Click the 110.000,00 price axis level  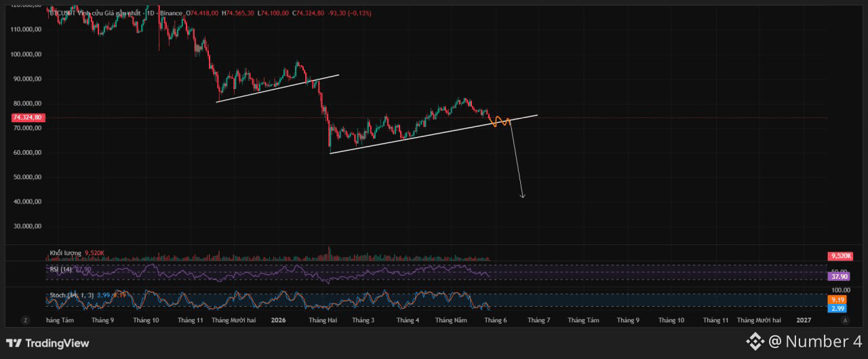pyautogui.click(x=27, y=30)
